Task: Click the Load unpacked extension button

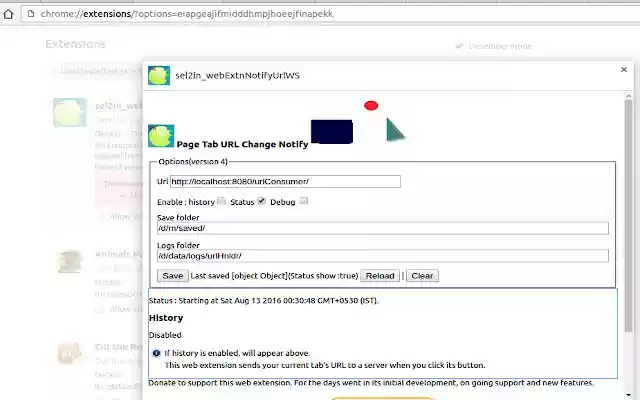Action: [x=98, y=71]
